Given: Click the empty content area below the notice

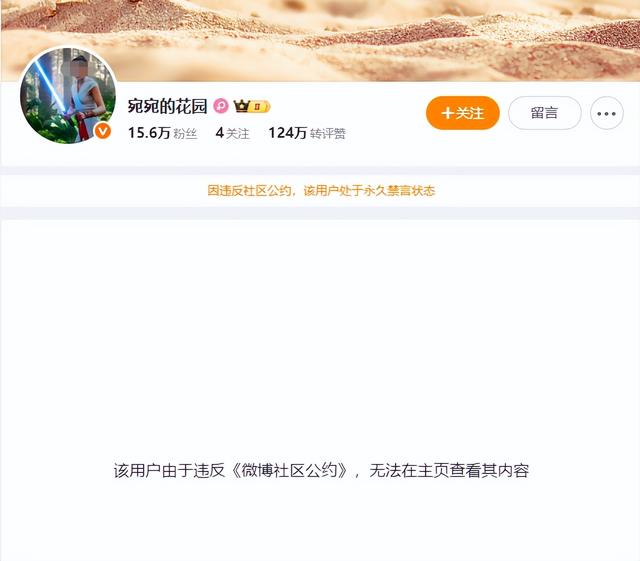Looking at the screenshot, I should pos(320,335).
